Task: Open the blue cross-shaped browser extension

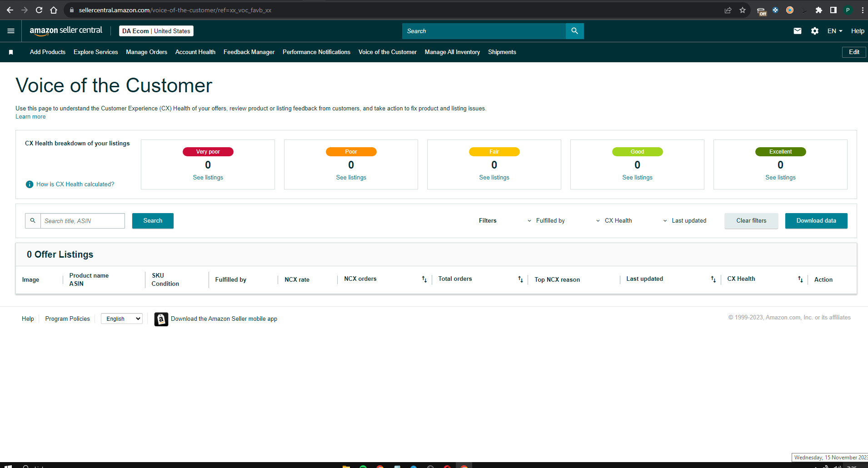Action: click(x=775, y=10)
